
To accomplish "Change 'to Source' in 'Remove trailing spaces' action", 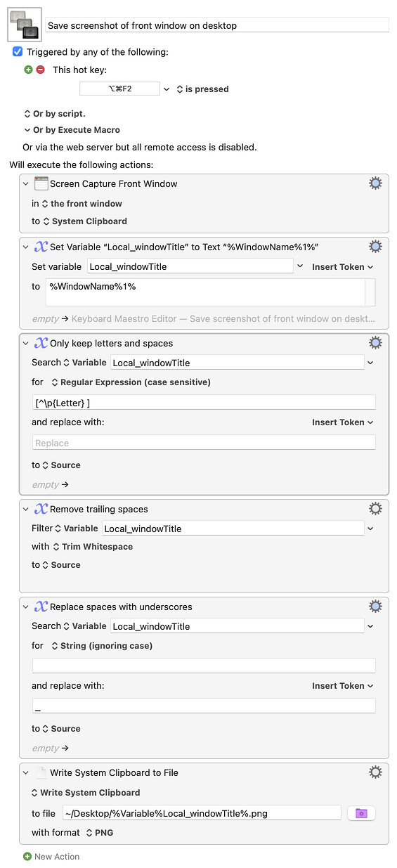I will (x=61, y=565).
